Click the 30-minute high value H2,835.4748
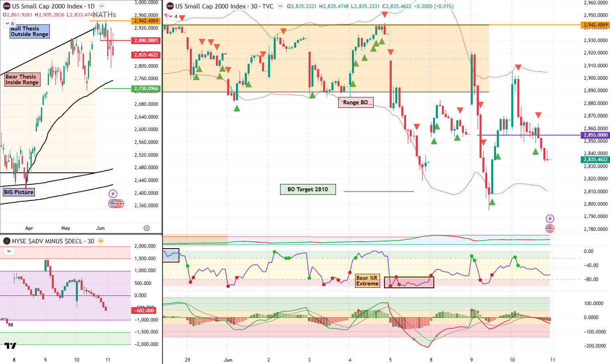This screenshot has height=364, width=610. pos(334,6)
